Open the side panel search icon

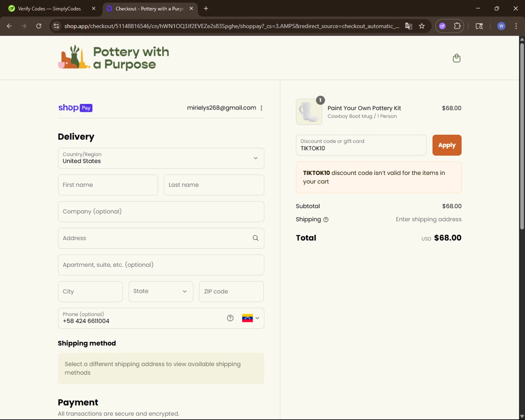pos(479,26)
